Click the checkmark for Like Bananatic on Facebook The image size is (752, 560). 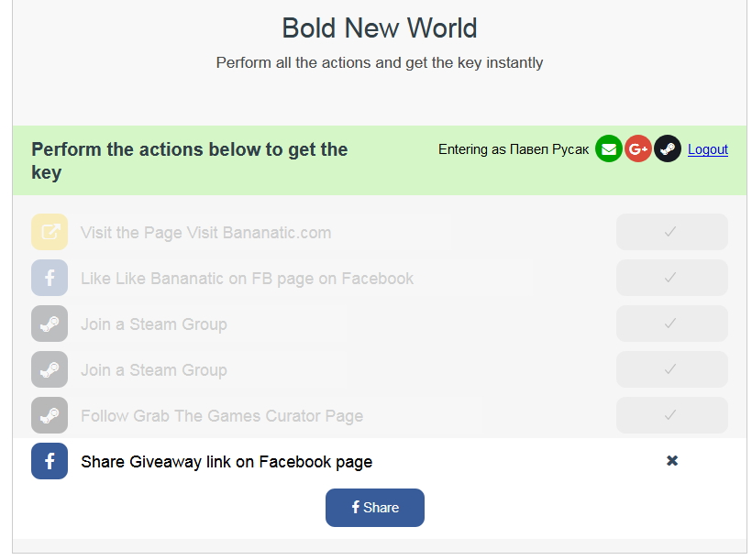tap(671, 278)
